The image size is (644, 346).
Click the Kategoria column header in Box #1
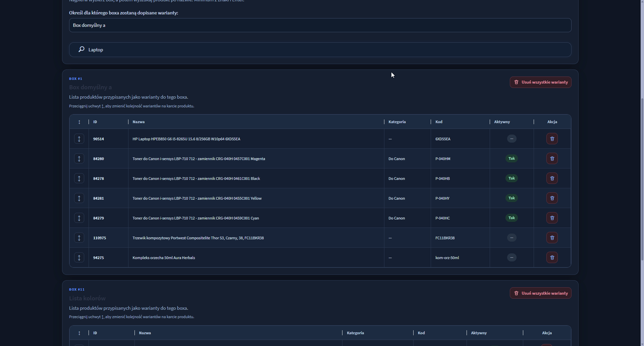pos(397,122)
